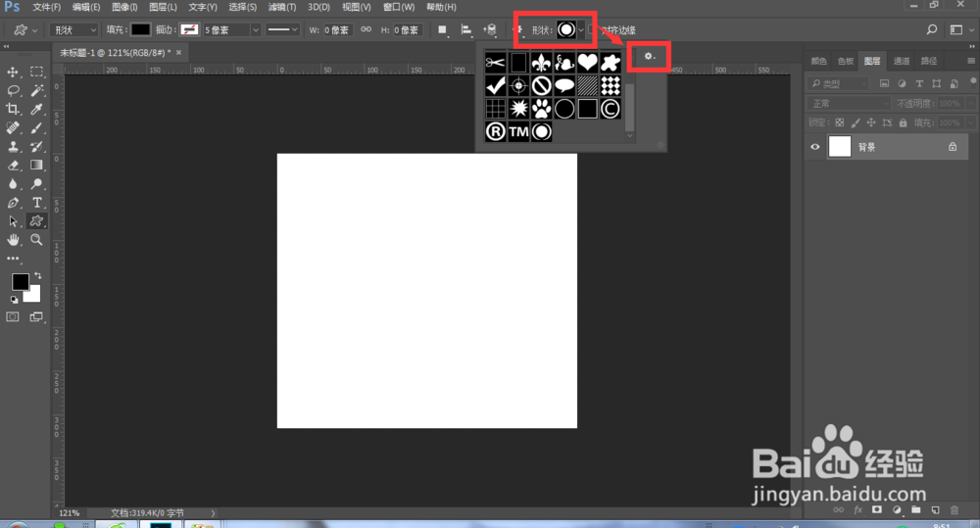Toggle lock image pixels brush icon
The height and width of the screenshot is (528, 980).
(x=856, y=122)
